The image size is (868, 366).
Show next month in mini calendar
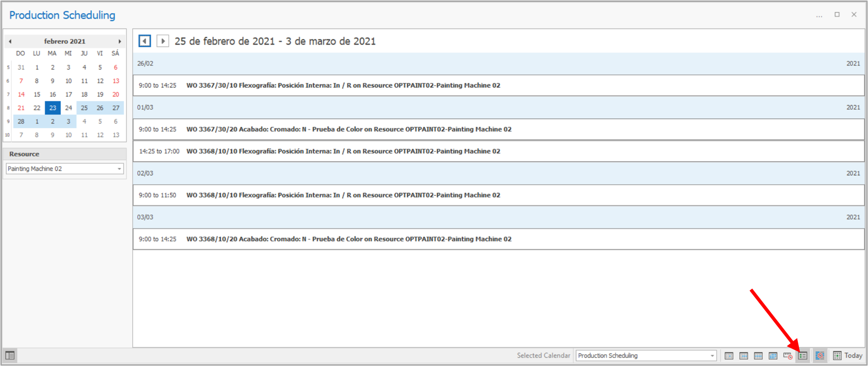[120, 41]
